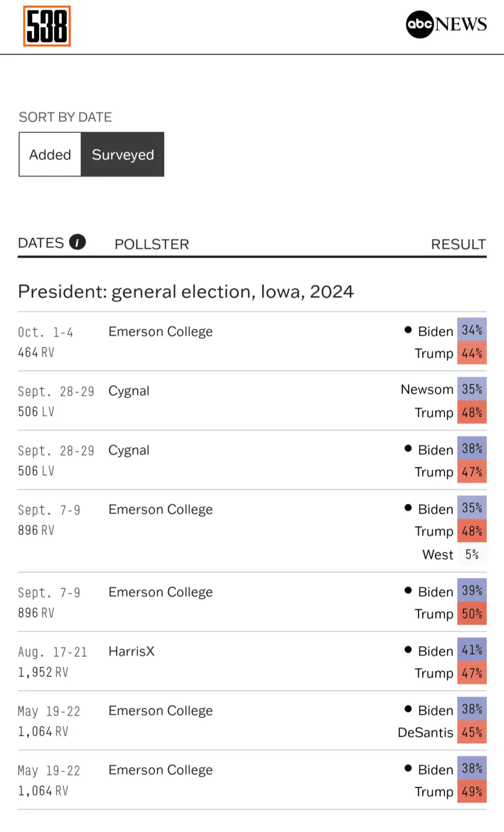
Task: Click the Oct. 1-4 poll date
Action: pyautogui.click(x=46, y=332)
